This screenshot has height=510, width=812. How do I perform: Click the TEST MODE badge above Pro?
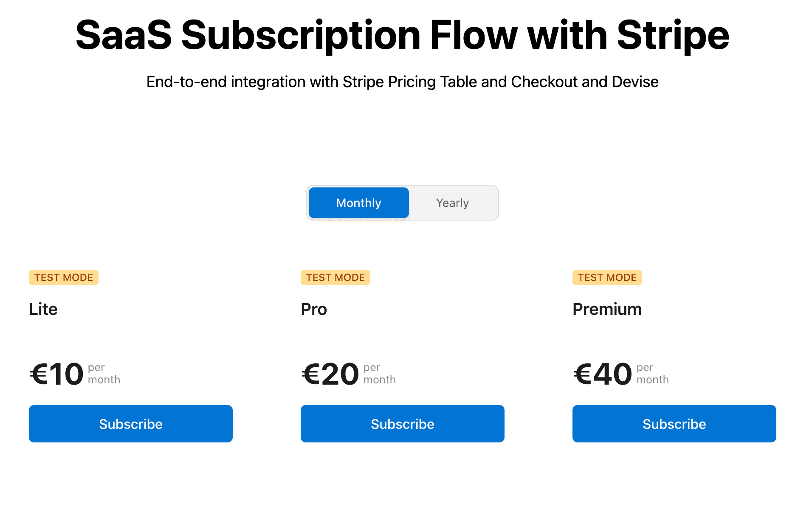tap(336, 278)
